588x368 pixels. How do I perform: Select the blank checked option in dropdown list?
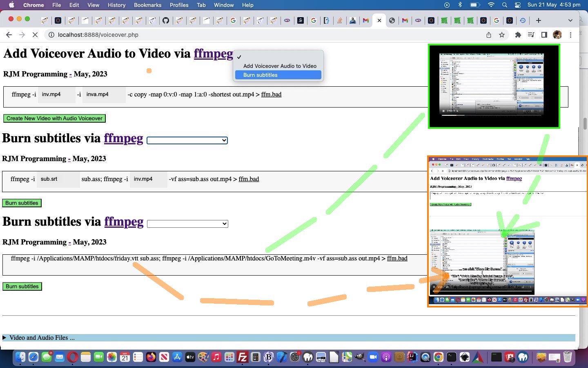[278, 57]
